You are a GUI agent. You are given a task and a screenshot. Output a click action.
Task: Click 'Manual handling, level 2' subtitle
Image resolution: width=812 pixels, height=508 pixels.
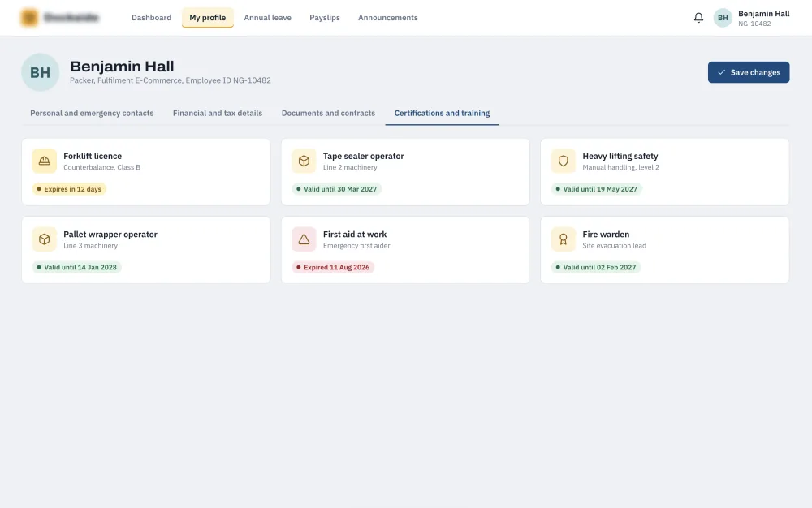[x=621, y=168]
